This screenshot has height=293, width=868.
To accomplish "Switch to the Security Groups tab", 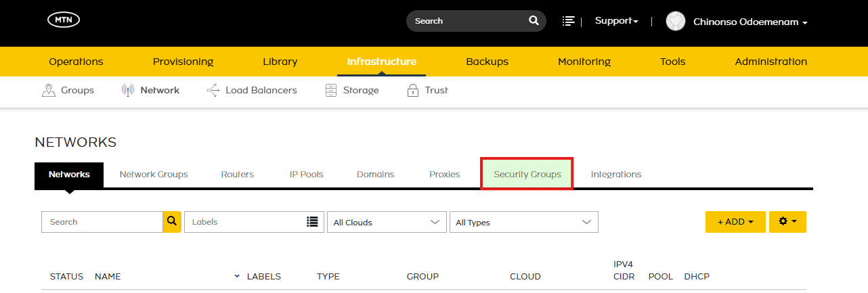I will pyautogui.click(x=527, y=175).
